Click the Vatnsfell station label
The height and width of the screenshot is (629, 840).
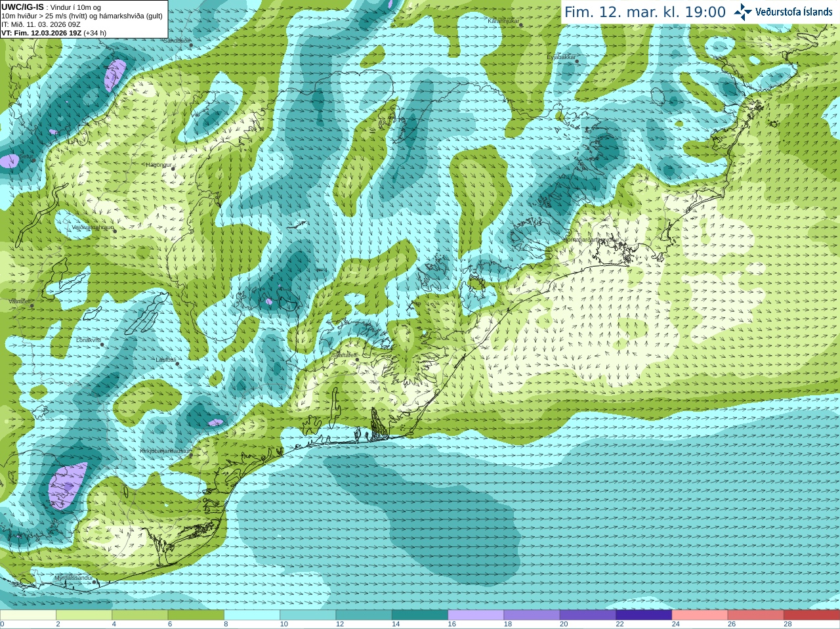click(20, 301)
